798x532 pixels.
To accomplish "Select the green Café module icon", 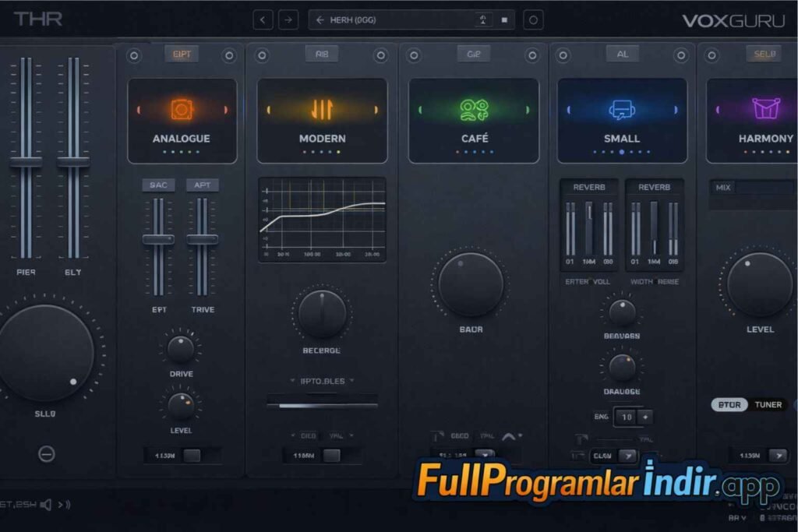I will (x=473, y=110).
